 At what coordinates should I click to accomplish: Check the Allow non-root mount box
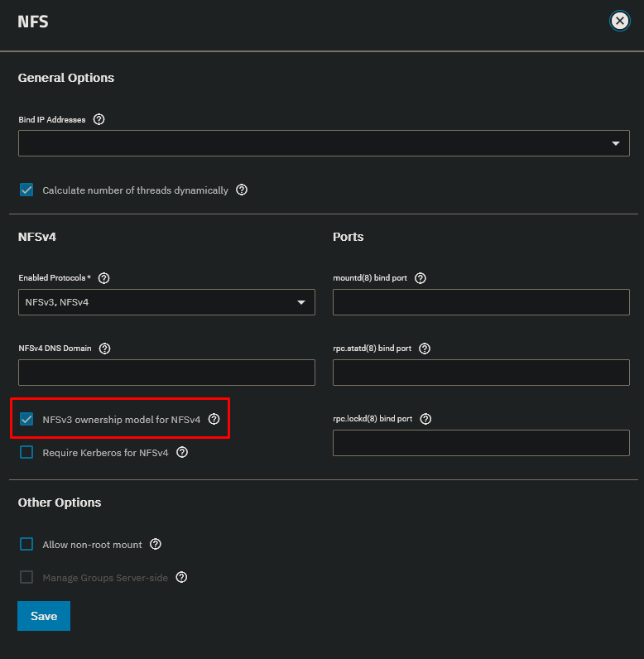(x=26, y=545)
